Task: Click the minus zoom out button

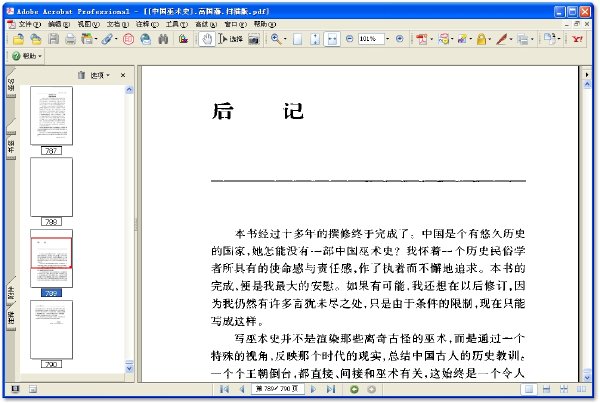Action: 349,39
